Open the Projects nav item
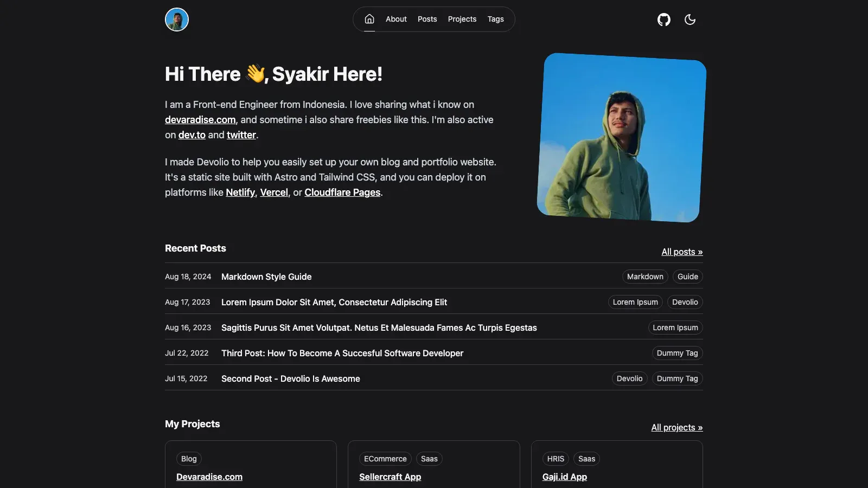Screen dimensions: 868x488 (462, 19)
